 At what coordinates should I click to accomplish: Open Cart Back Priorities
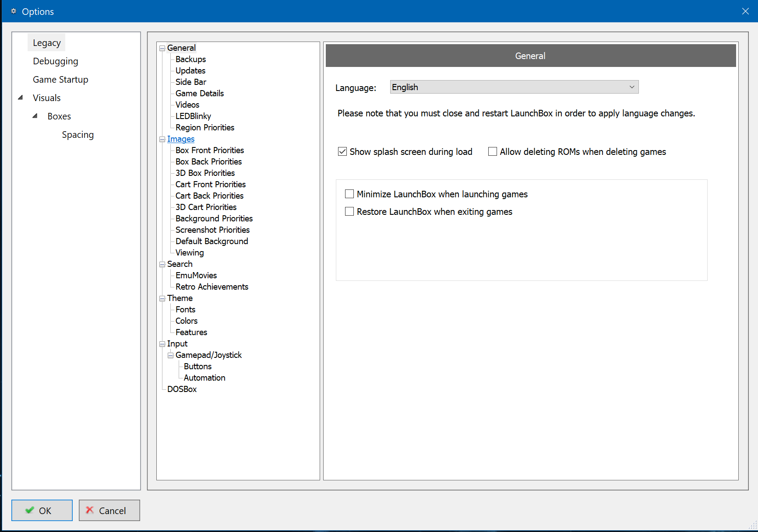[x=209, y=196]
